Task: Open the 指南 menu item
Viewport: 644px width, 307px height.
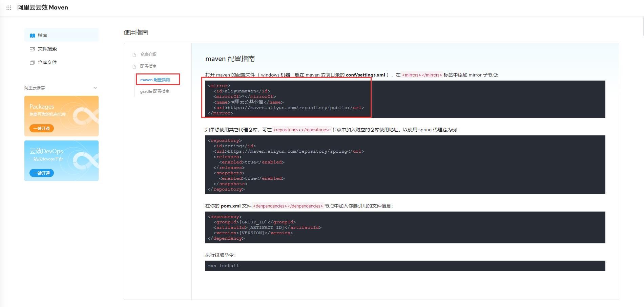Action: (61, 35)
